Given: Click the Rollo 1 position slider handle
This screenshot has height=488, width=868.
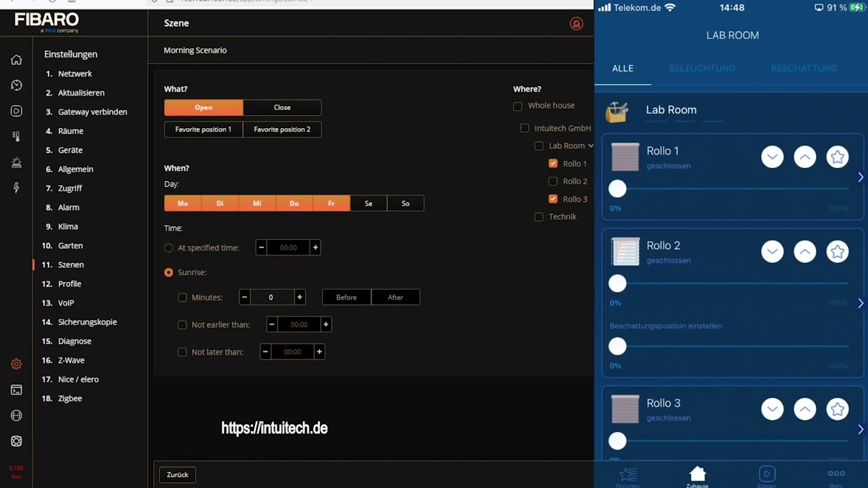Looking at the screenshot, I should tap(617, 189).
